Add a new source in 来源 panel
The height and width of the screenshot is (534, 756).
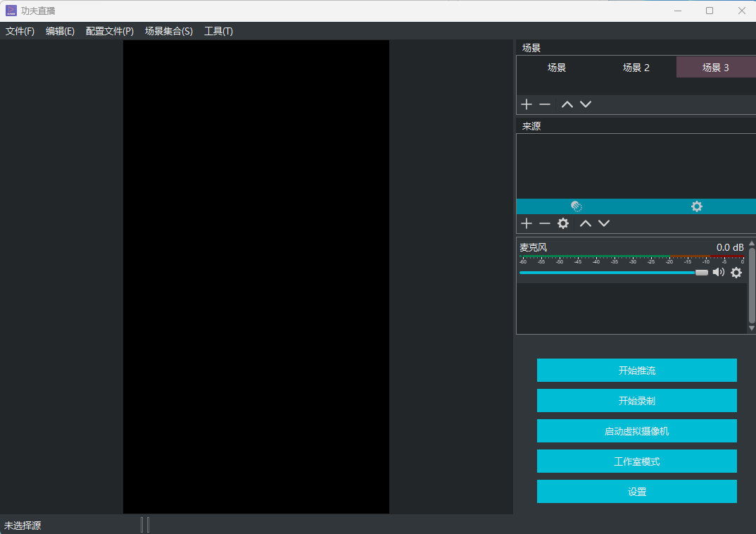coord(526,223)
